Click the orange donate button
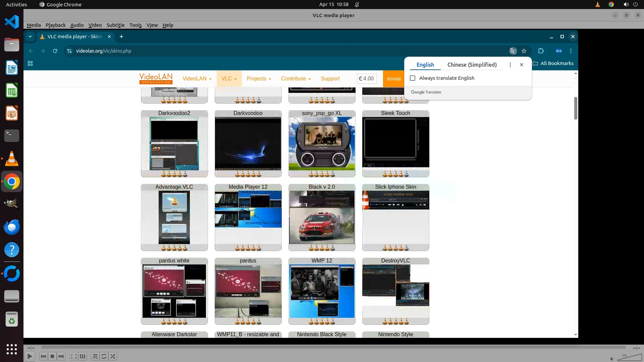 click(393, 79)
